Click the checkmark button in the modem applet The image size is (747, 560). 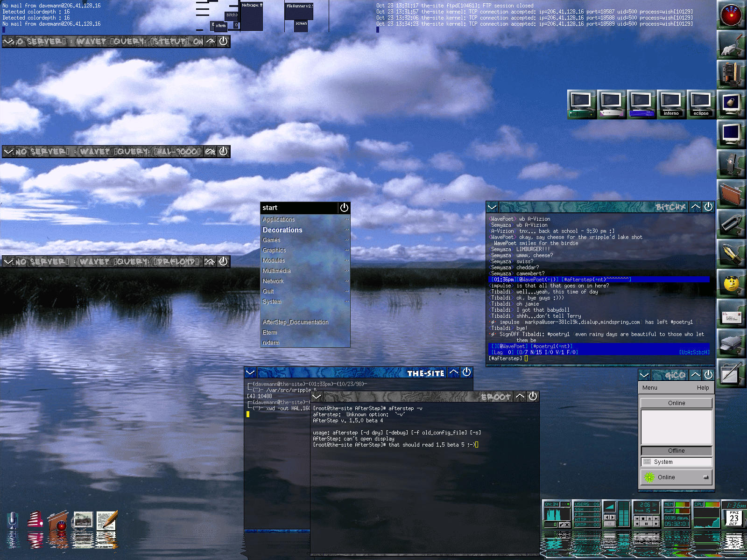[561, 525]
